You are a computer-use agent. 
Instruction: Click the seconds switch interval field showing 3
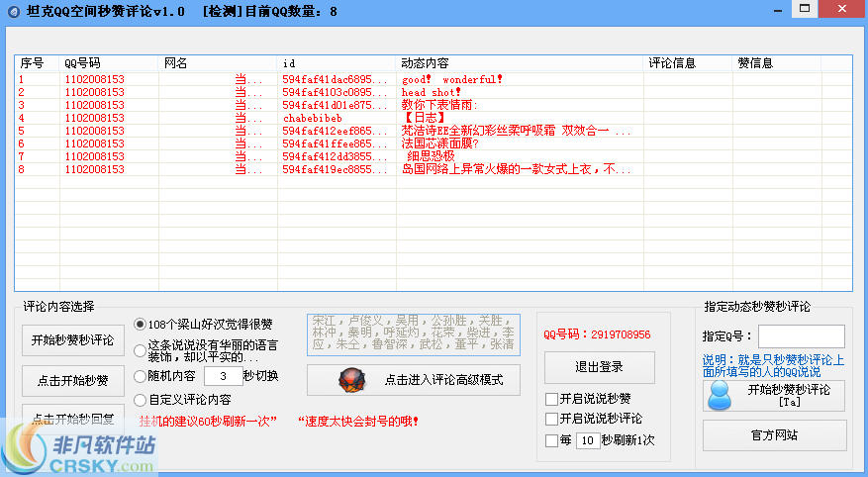click(x=223, y=376)
